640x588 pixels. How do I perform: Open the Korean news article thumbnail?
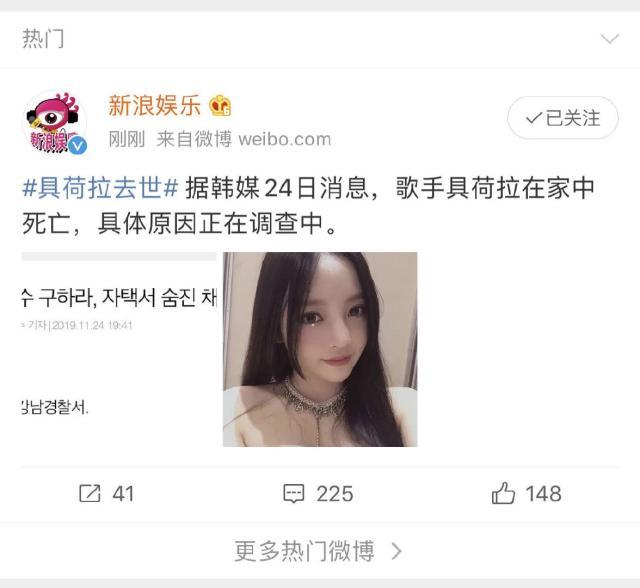click(119, 349)
